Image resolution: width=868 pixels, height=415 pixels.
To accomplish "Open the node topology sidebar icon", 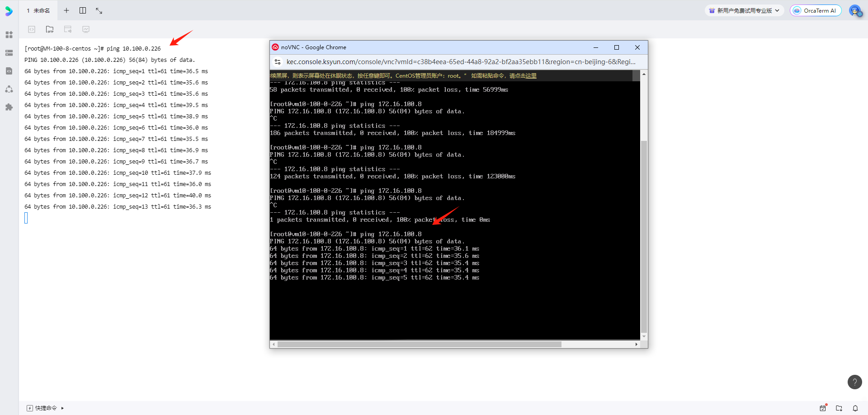I will (x=9, y=89).
